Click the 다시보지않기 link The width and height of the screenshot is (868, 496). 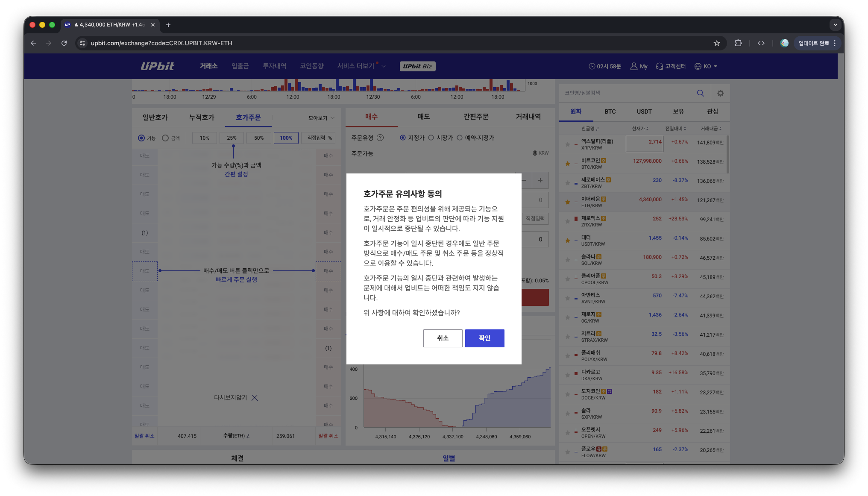coord(230,397)
